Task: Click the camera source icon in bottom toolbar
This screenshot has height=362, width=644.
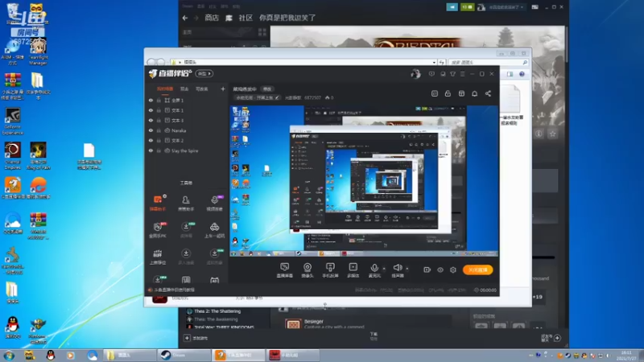Action: coord(308,267)
